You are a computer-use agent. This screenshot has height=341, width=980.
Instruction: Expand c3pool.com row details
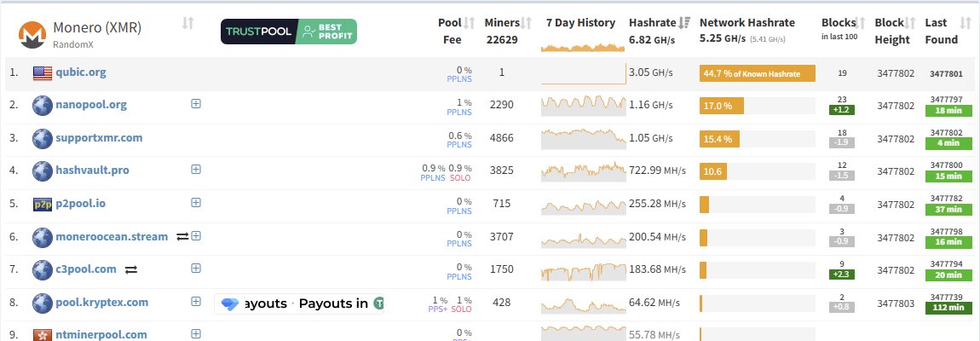click(196, 268)
